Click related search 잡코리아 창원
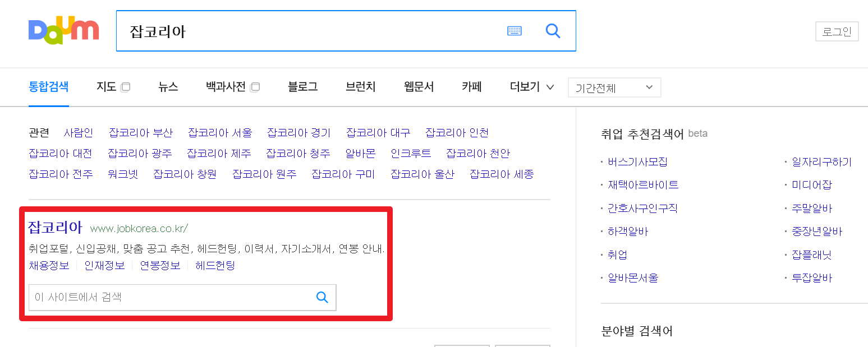The image size is (868, 347). (185, 174)
